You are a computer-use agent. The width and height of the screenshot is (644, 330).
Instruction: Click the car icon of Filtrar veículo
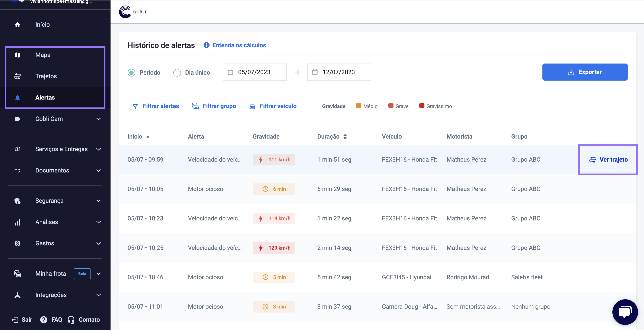click(x=252, y=107)
